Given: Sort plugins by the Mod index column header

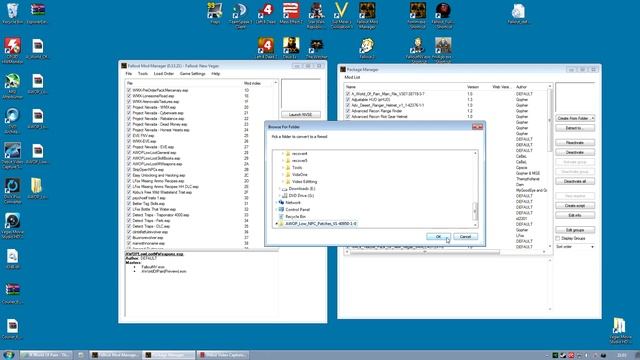Looking at the screenshot, I should [x=257, y=83].
